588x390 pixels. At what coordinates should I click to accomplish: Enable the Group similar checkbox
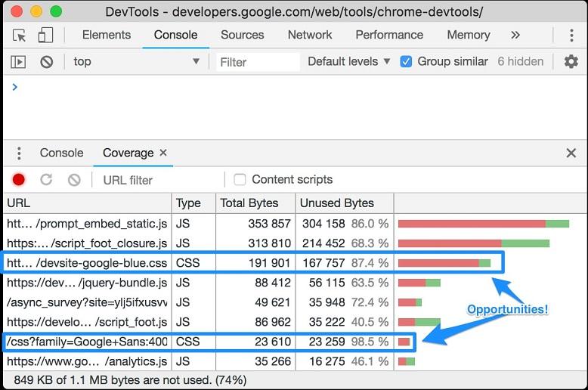point(407,62)
